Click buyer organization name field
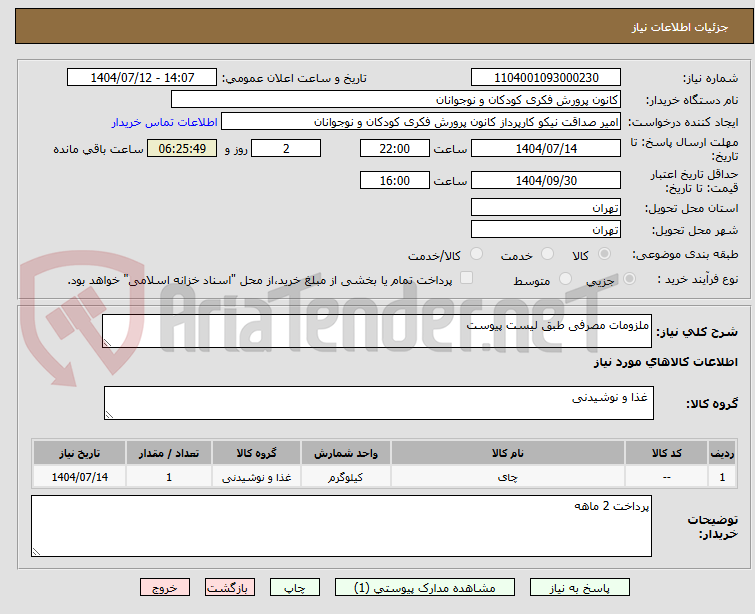This screenshot has height=614, width=755. 396,100
